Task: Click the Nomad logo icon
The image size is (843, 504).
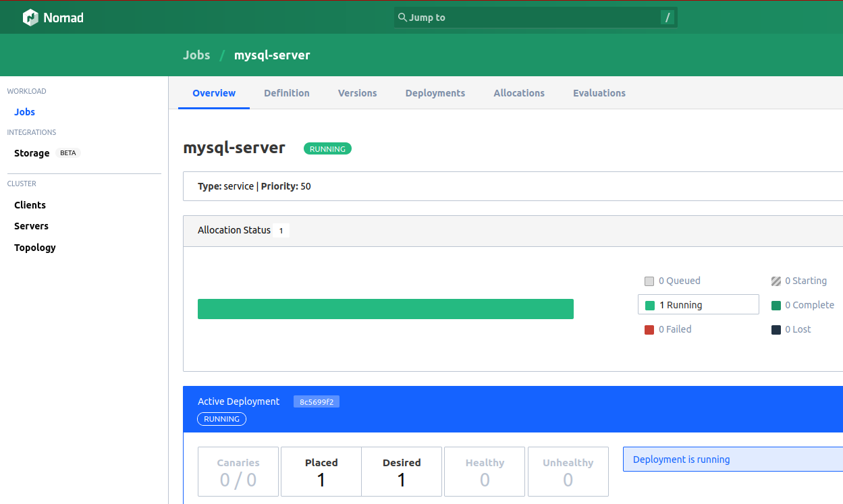Action: (x=30, y=18)
